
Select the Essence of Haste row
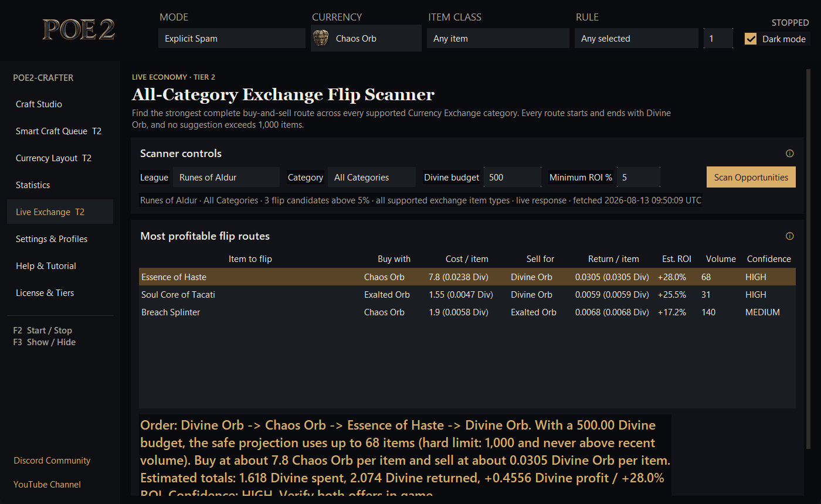(x=467, y=277)
